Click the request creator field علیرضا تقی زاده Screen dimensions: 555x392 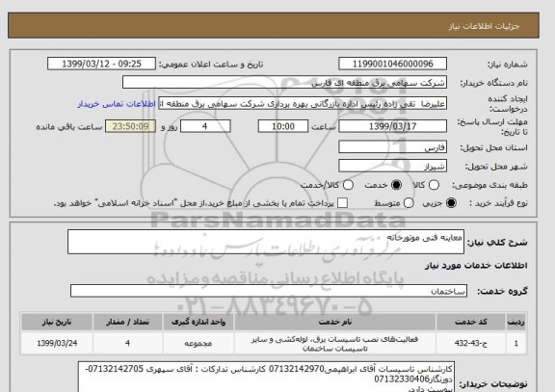click(303, 104)
